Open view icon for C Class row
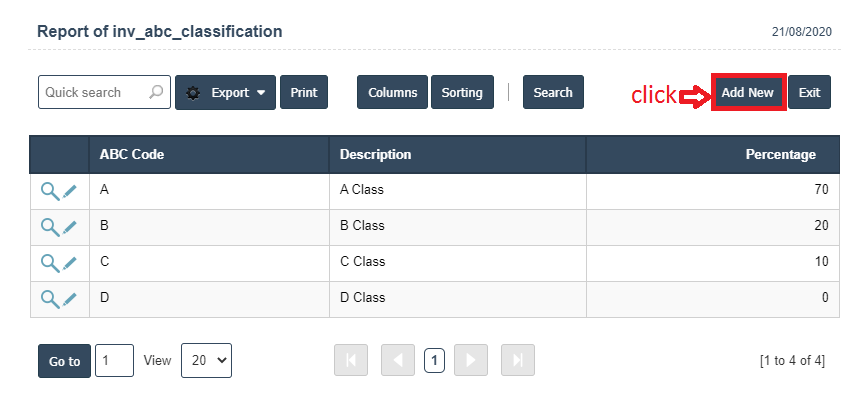 [x=49, y=263]
